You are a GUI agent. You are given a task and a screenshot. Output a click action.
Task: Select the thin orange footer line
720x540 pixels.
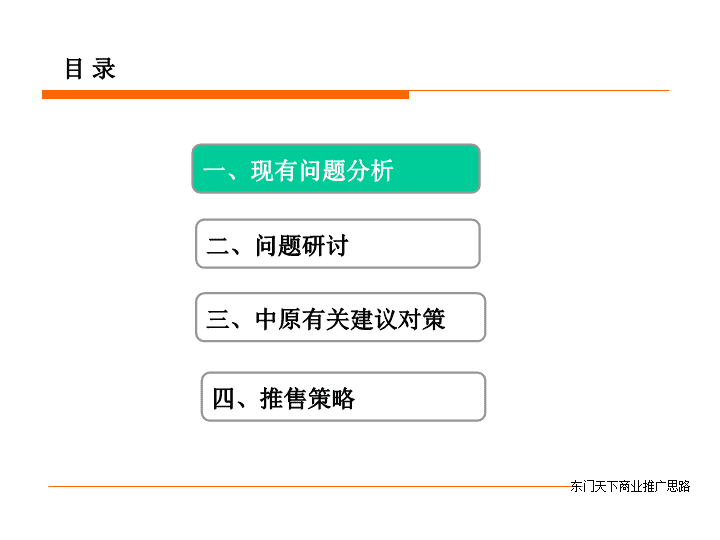pyautogui.click(x=309, y=486)
